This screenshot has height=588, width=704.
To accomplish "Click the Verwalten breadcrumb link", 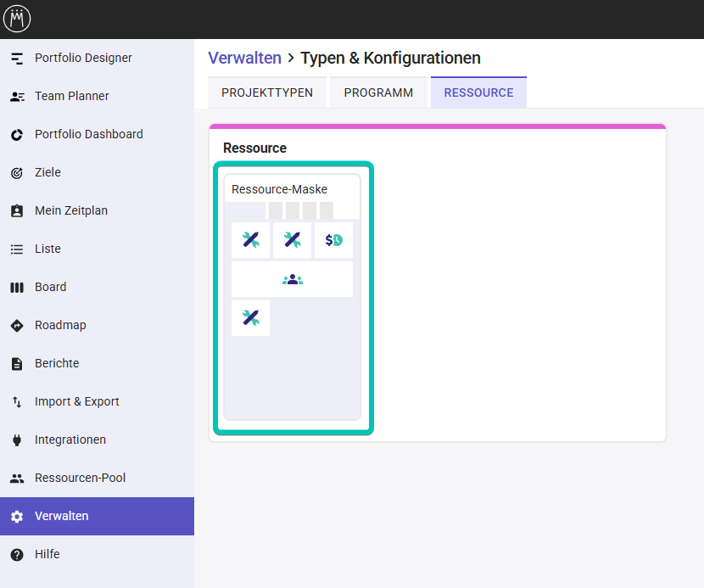I will pos(244,58).
